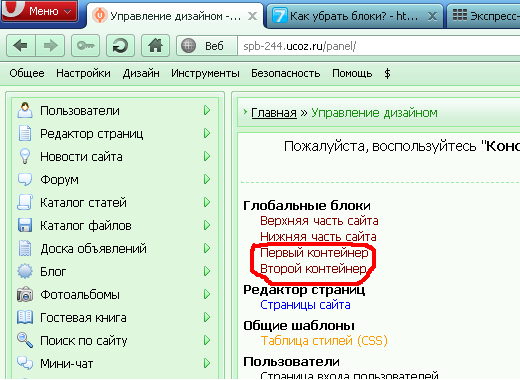Click the Пользователи person icon
The height and width of the screenshot is (380, 520).
tap(25, 110)
